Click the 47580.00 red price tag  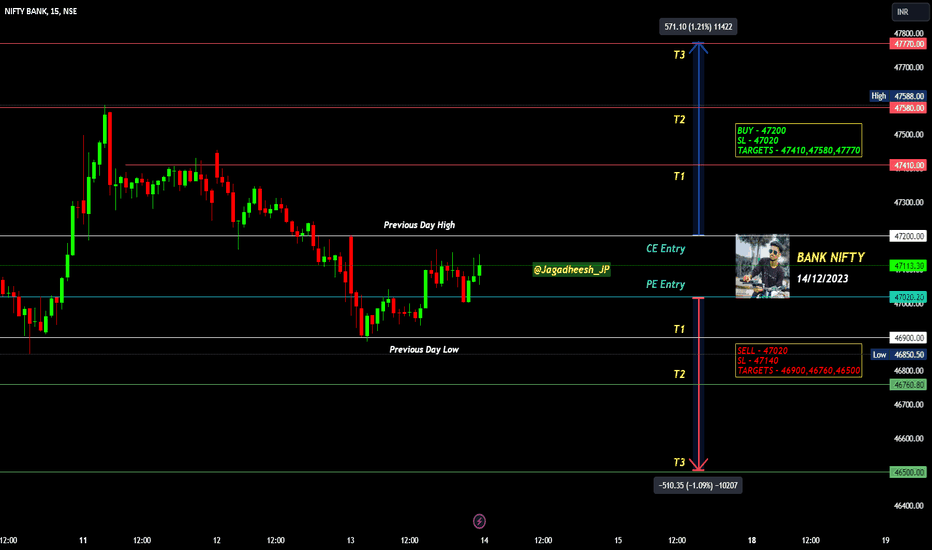click(x=908, y=108)
